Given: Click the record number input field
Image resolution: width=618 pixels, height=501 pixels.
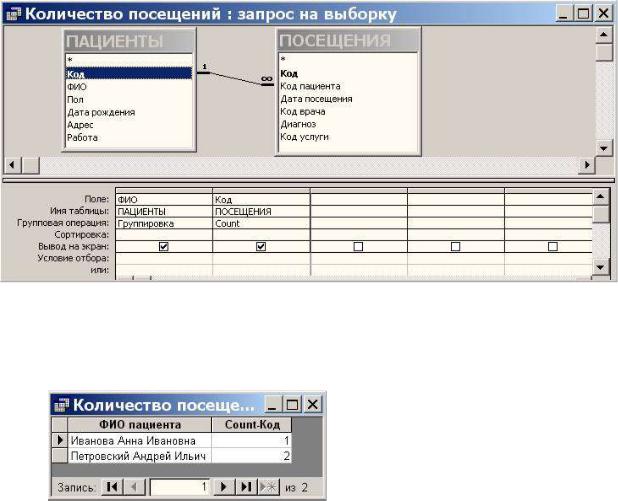Looking at the screenshot, I should pos(180,487).
